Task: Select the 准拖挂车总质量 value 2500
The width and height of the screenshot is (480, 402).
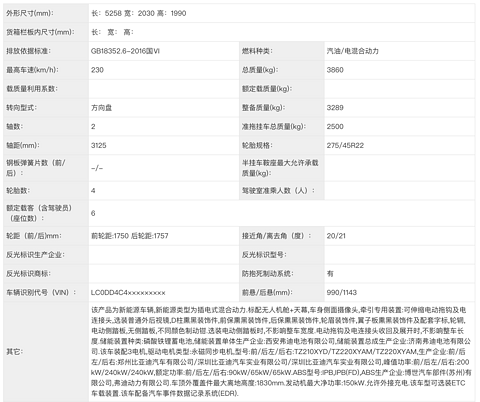Action: (x=335, y=127)
